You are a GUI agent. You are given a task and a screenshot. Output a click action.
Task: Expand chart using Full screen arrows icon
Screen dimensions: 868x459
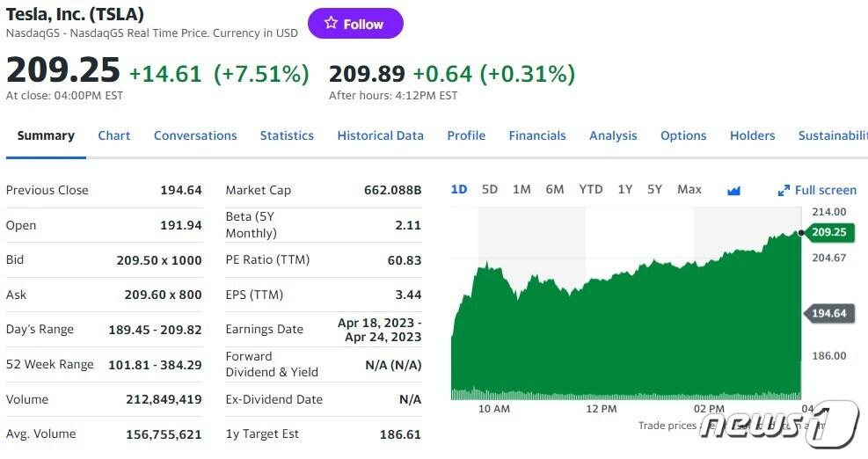point(784,190)
